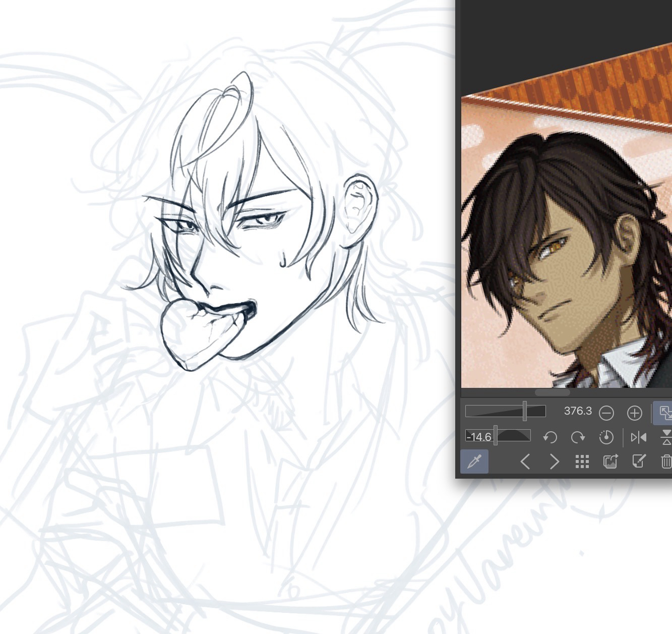Reset the Sub View rotation

(x=606, y=437)
